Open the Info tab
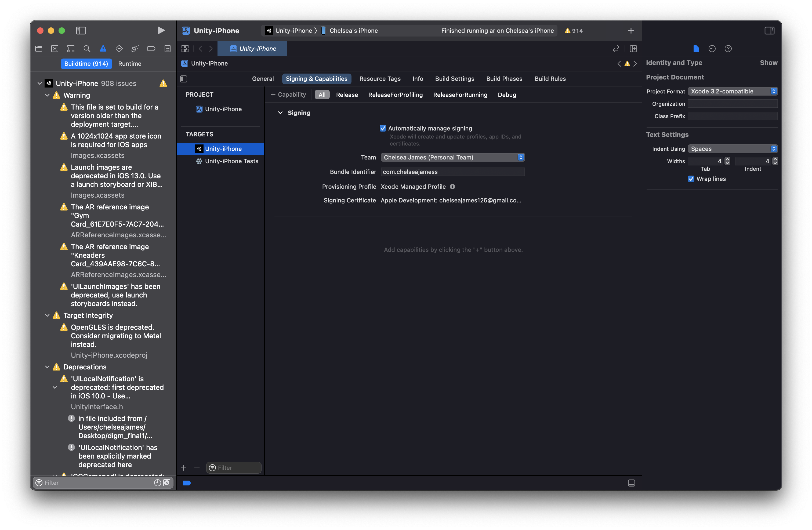Image resolution: width=812 pixels, height=530 pixels. [x=418, y=79]
